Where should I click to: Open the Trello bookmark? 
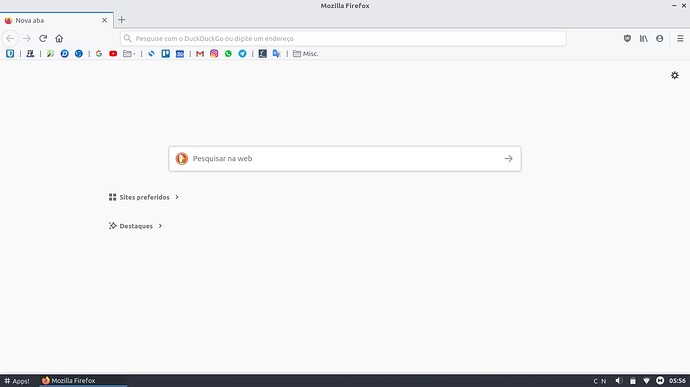point(165,54)
